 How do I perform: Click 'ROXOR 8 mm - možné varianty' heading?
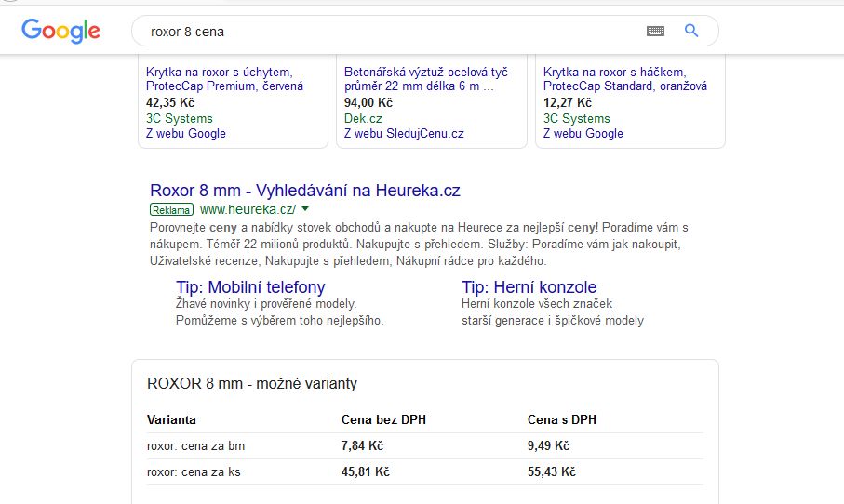(252, 383)
